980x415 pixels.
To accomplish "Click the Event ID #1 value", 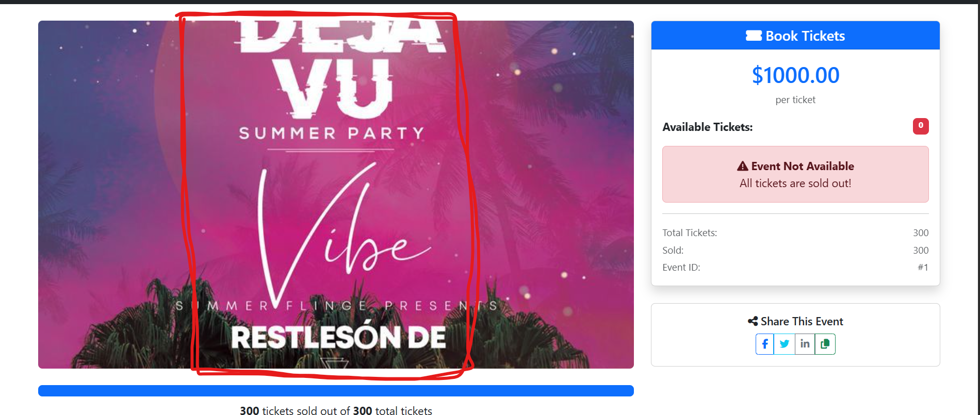I will coord(923,267).
